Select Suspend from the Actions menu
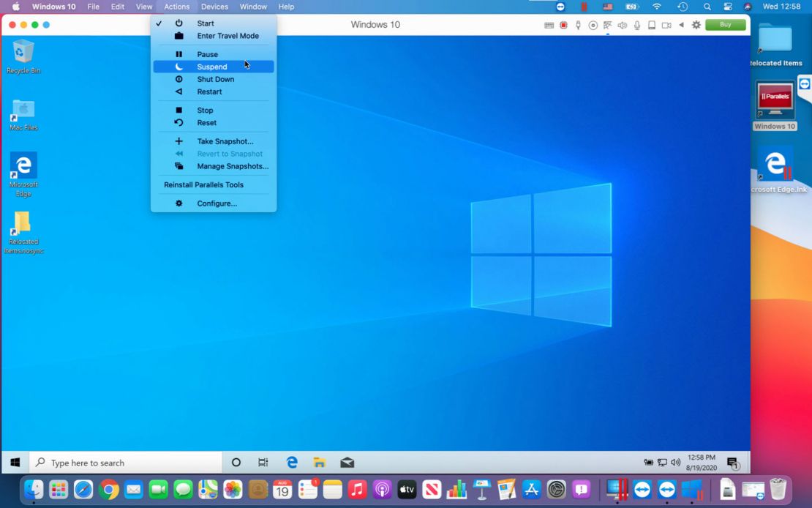 click(211, 66)
